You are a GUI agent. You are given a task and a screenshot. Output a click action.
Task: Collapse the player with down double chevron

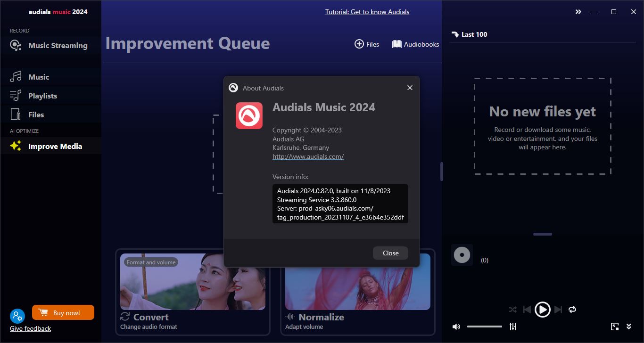(629, 327)
